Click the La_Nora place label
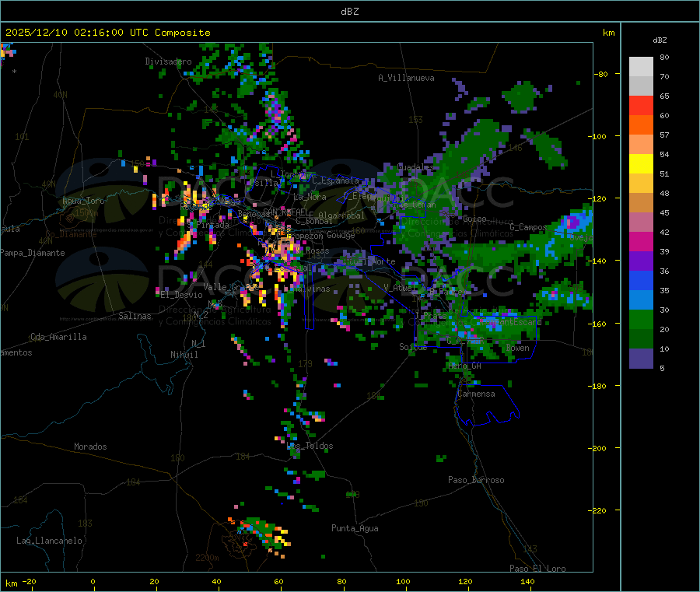Screen dimensions: 700x592 tap(310, 197)
